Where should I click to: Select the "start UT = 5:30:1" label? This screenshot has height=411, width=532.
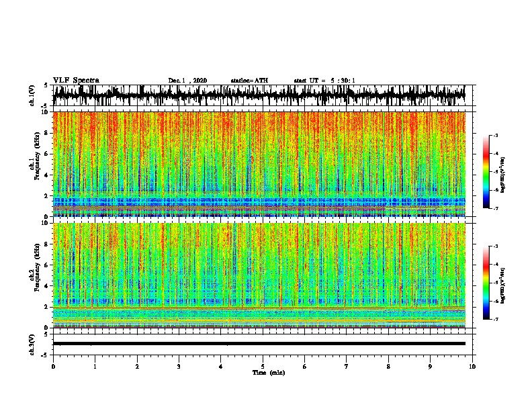pyautogui.click(x=324, y=81)
